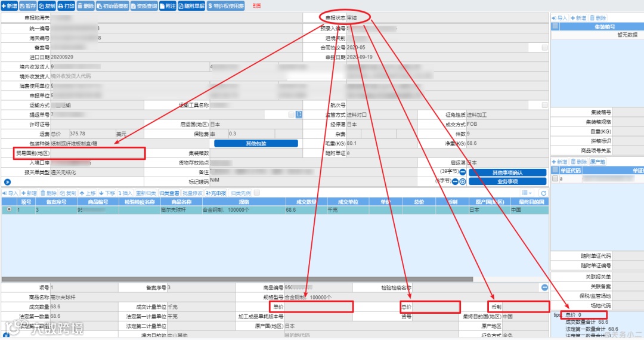Click the round arrow expander below 报关单类型
The height and width of the screenshot is (340, 644).
[x=7, y=182]
